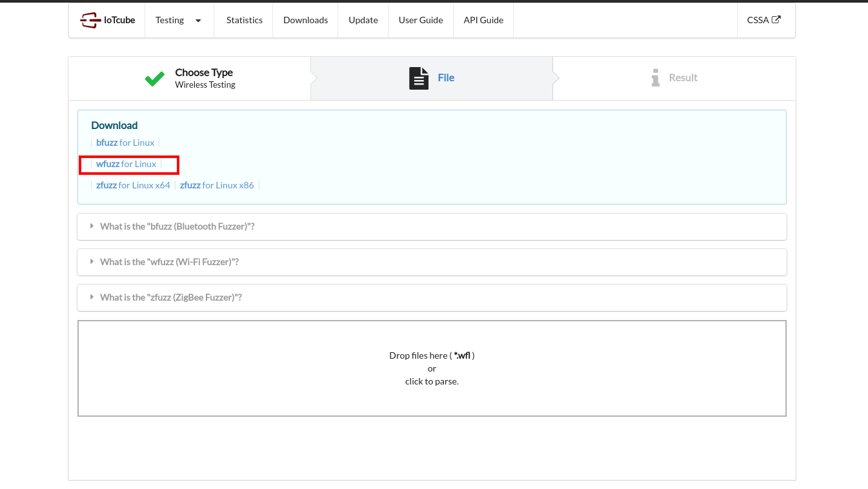Go back to Choose Type step

tap(204, 78)
